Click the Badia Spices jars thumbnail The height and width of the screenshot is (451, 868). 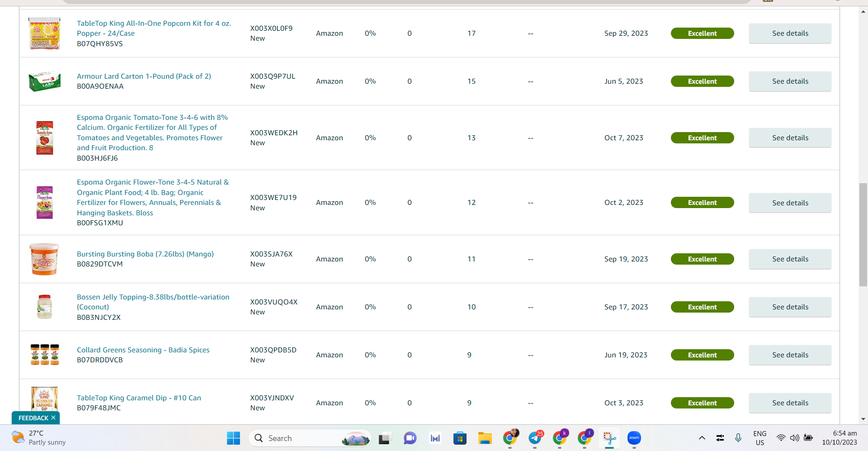point(44,355)
